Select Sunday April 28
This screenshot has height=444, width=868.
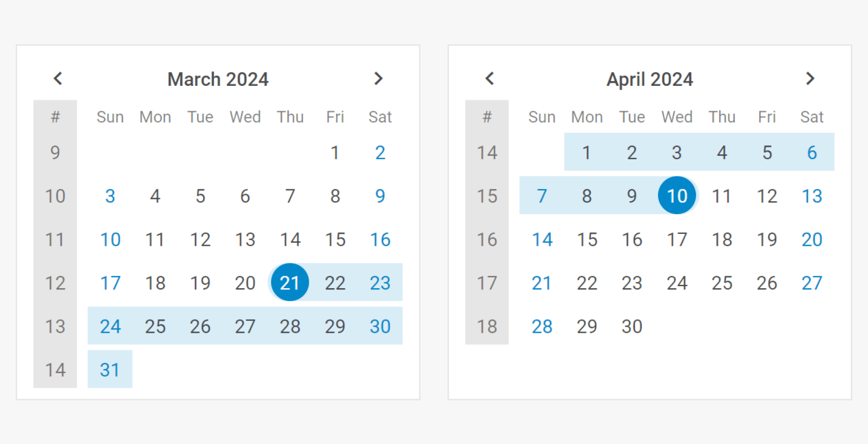[542, 326]
